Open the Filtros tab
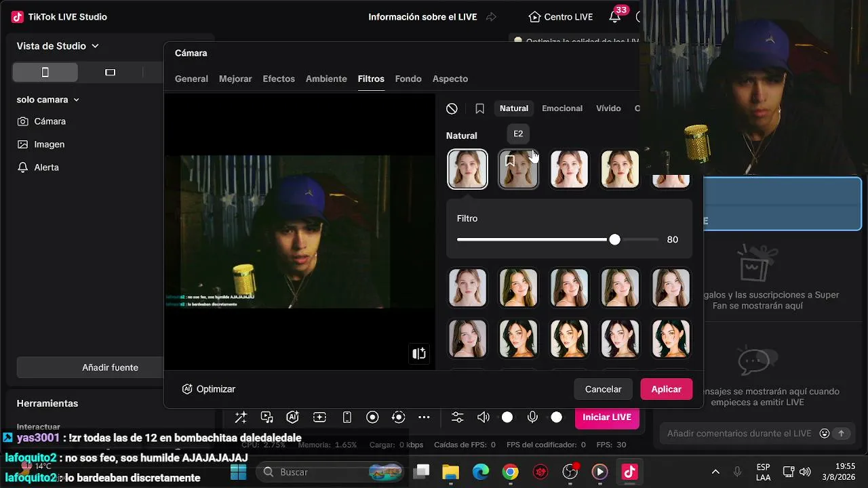 [x=371, y=79]
